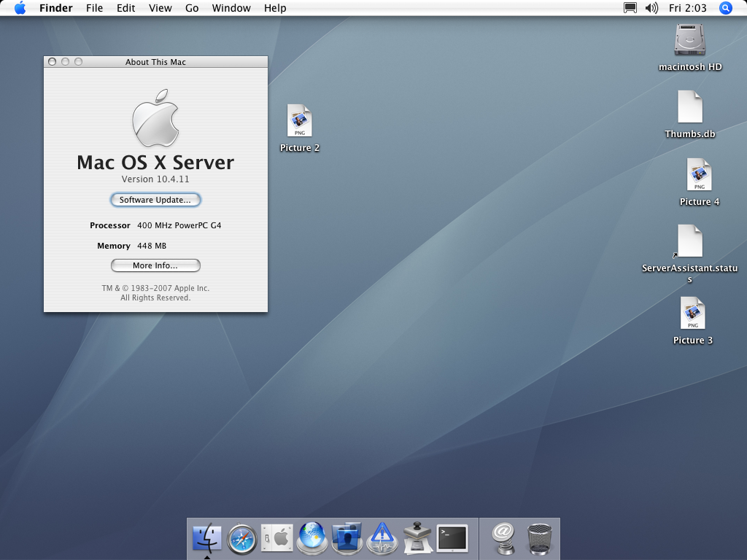Select the Picture 2 PNG file
The height and width of the screenshot is (560, 747).
coord(299,120)
